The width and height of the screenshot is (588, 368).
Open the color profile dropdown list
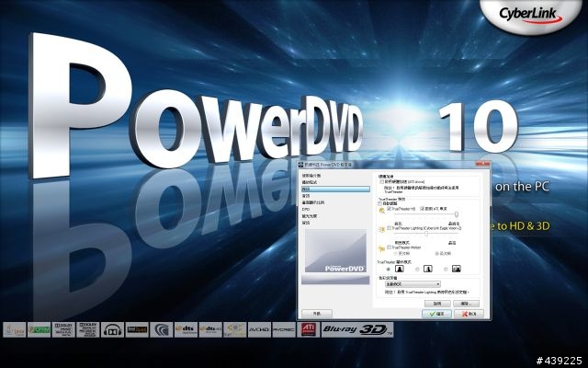413,284
